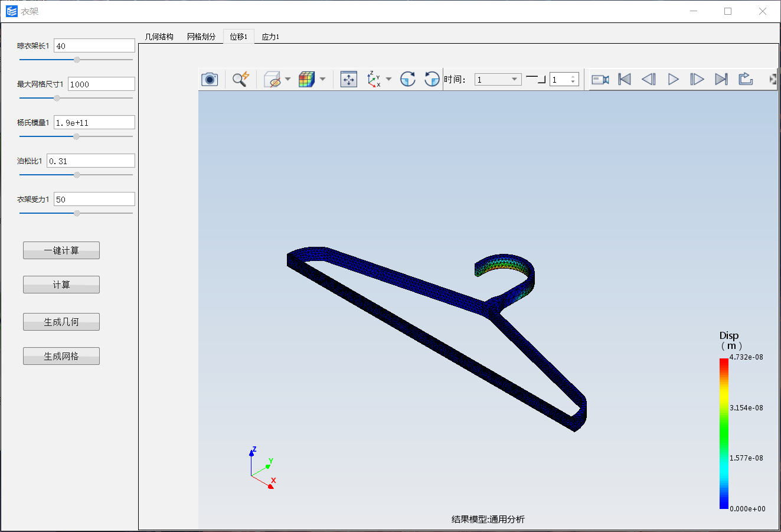Image resolution: width=781 pixels, height=532 pixels.
Task: Click the 时间: label
Action: [455, 79]
